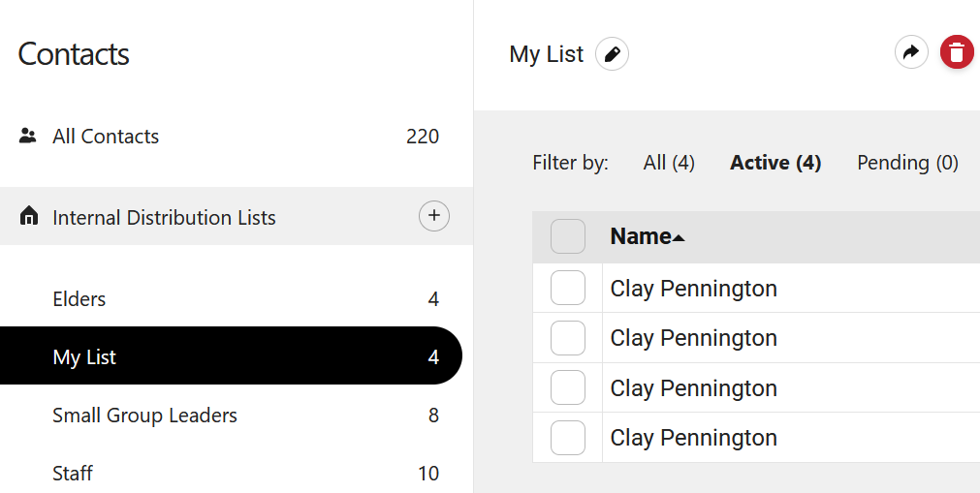Select My List in sidebar
The width and height of the screenshot is (980, 493).
coord(84,357)
